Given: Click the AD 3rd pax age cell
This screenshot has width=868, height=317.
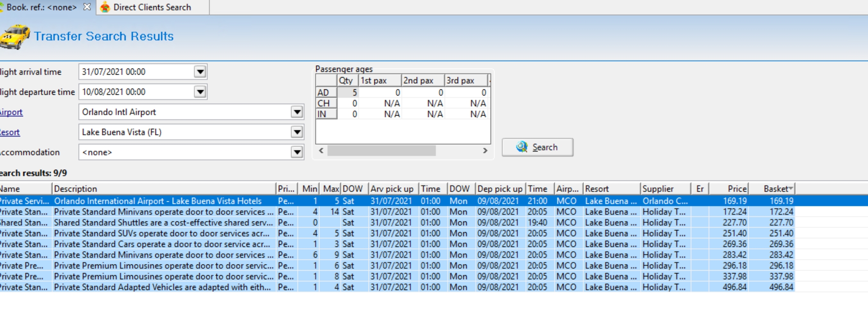Looking at the screenshot, I should tap(467, 92).
